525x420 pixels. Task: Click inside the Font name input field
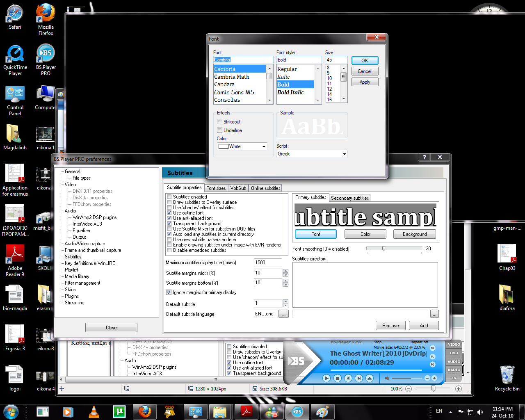[243, 59]
